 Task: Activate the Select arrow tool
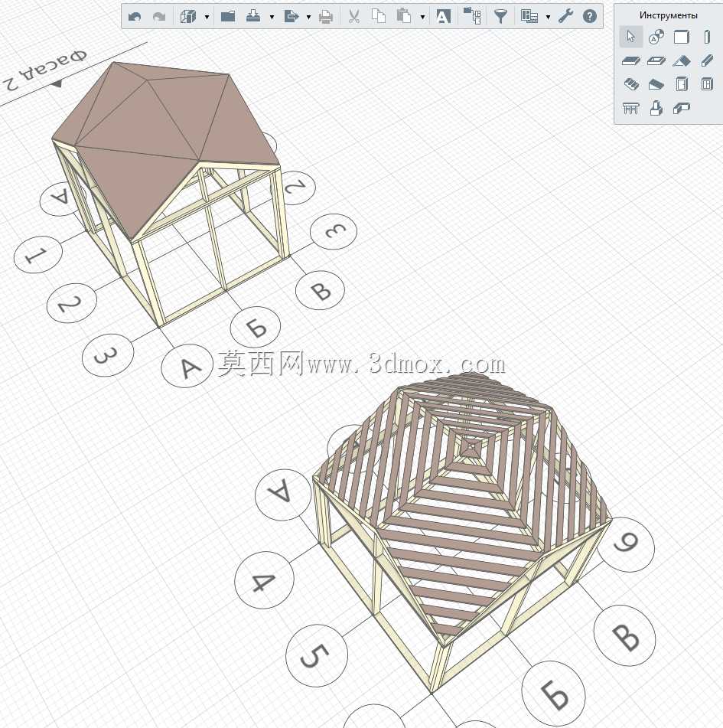pyautogui.click(x=630, y=37)
